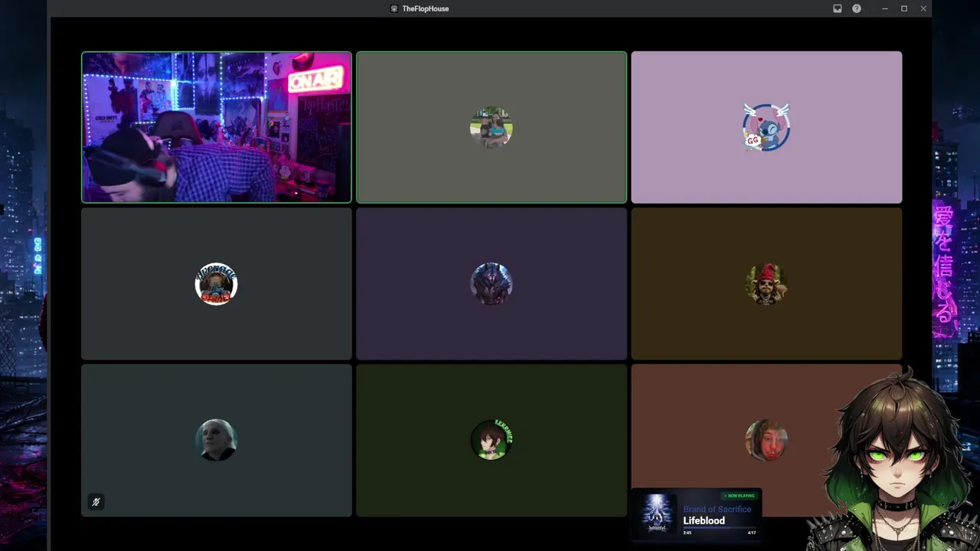Minimize the TheFlopHouse call window

(885, 8)
